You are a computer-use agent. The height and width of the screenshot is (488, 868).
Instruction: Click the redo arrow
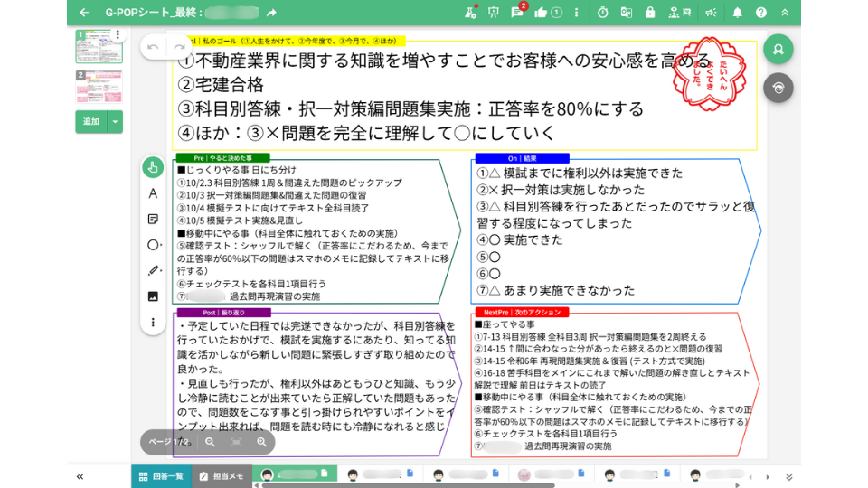point(179,48)
